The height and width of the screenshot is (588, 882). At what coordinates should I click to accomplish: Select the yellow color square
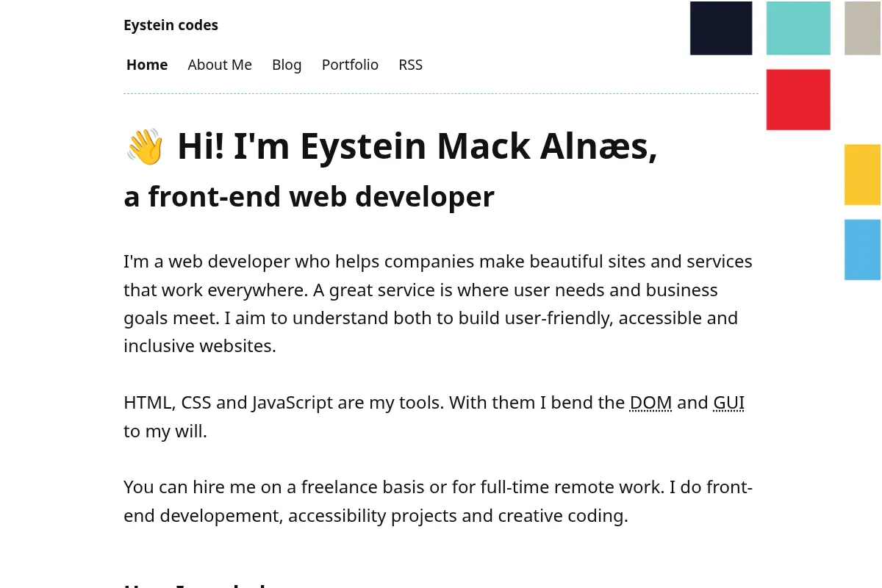click(x=863, y=175)
